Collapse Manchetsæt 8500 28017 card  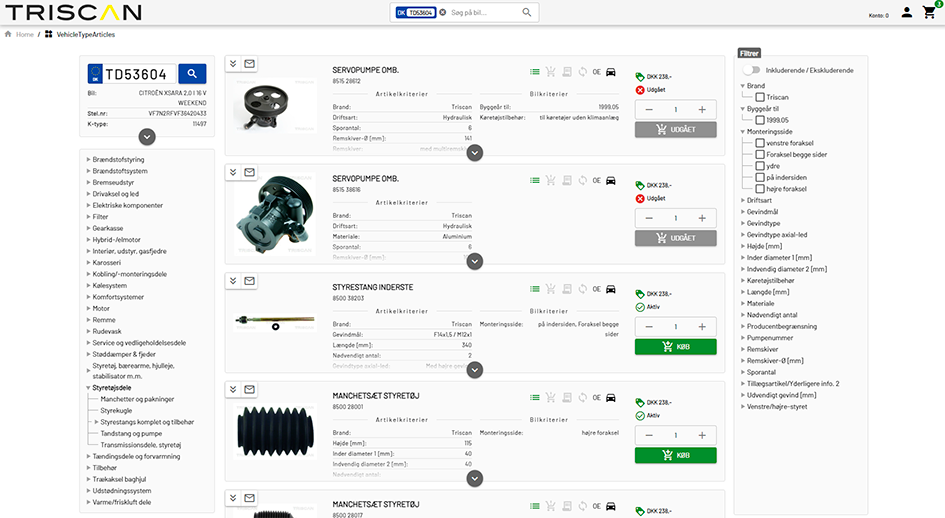click(233, 497)
